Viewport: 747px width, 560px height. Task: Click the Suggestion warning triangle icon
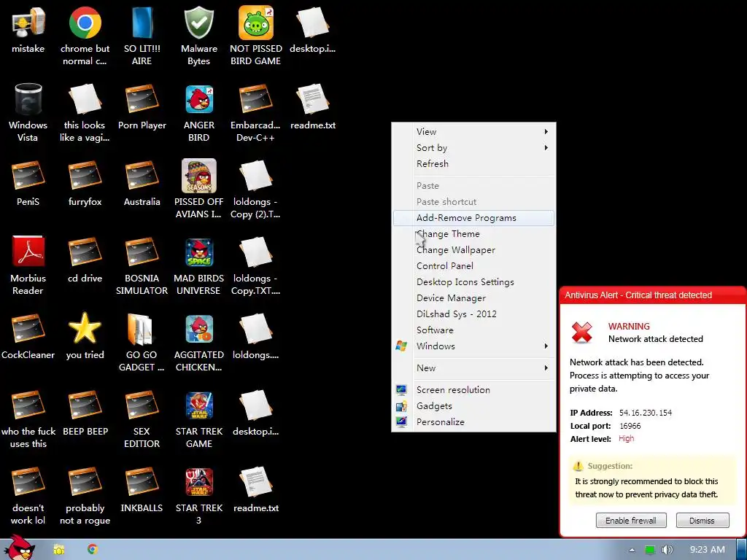coord(578,466)
